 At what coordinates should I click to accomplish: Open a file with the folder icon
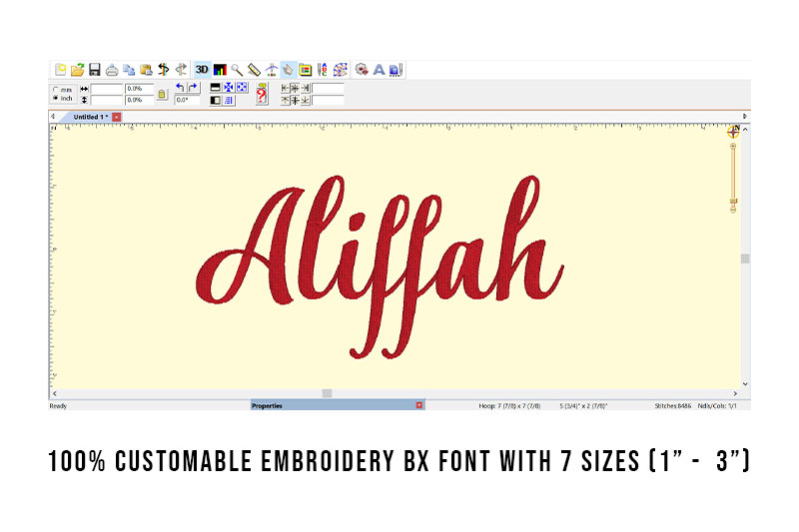point(78,69)
